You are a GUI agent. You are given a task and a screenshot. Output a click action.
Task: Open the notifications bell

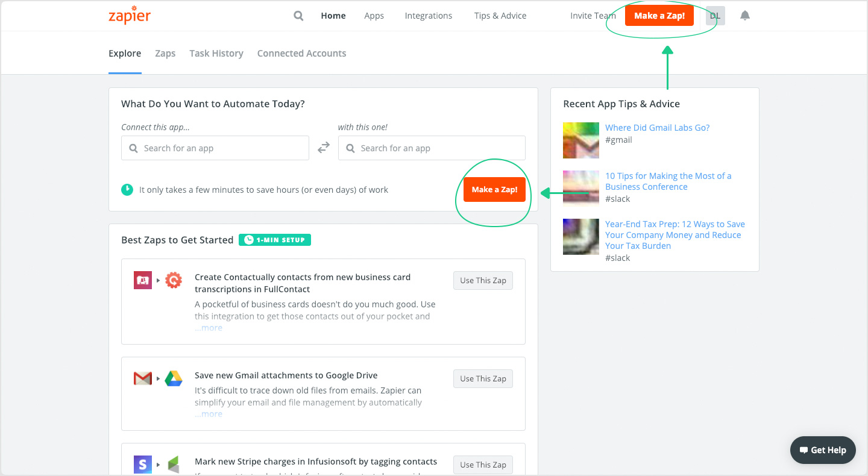[x=745, y=16]
